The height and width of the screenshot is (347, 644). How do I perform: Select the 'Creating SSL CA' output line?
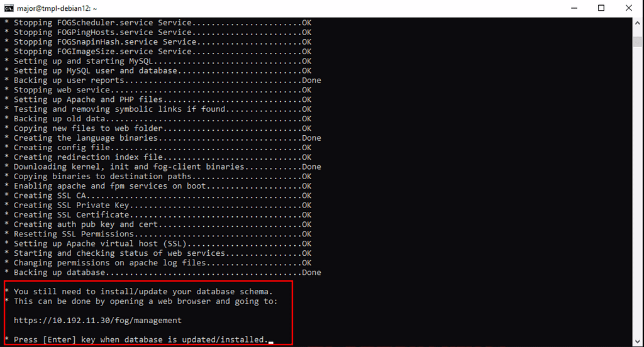(x=158, y=196)
